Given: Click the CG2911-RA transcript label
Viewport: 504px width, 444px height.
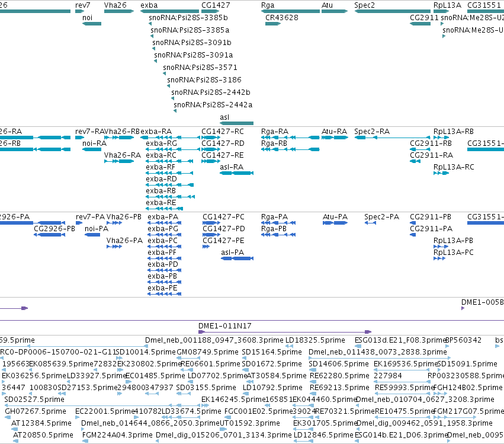Looking at the screenshot, I should click(x=431, y=155).
